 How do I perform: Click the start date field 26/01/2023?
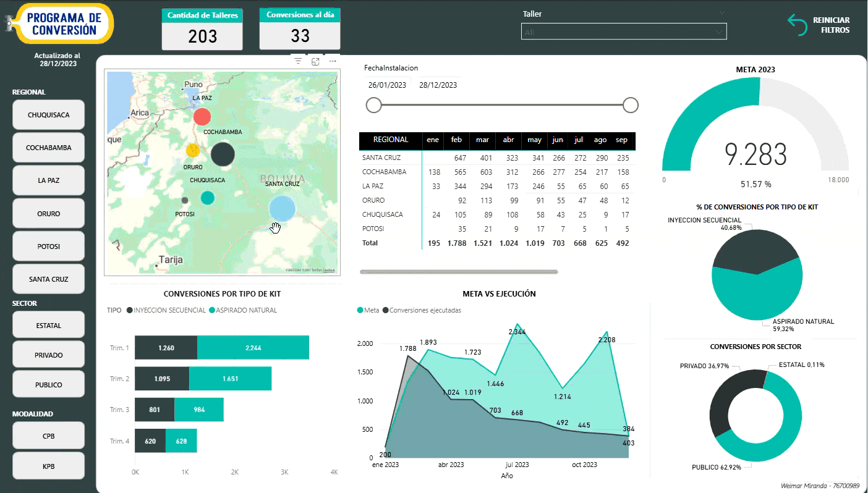point(387,85)
